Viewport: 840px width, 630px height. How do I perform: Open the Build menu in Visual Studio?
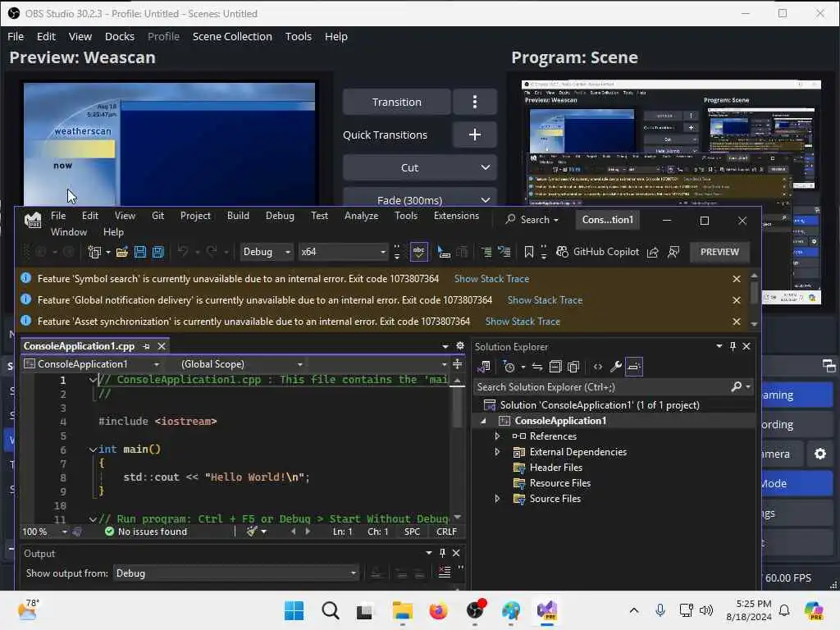(238, 216)
